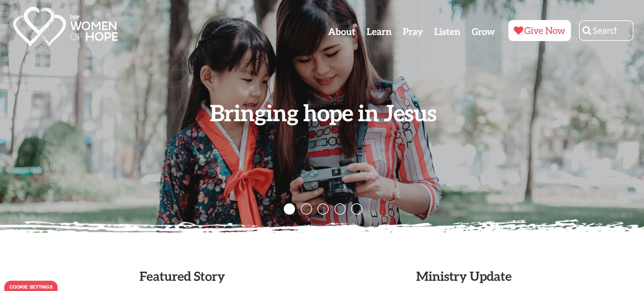
Task: Click the magnifying glass search icon
Action: point(587,31)
